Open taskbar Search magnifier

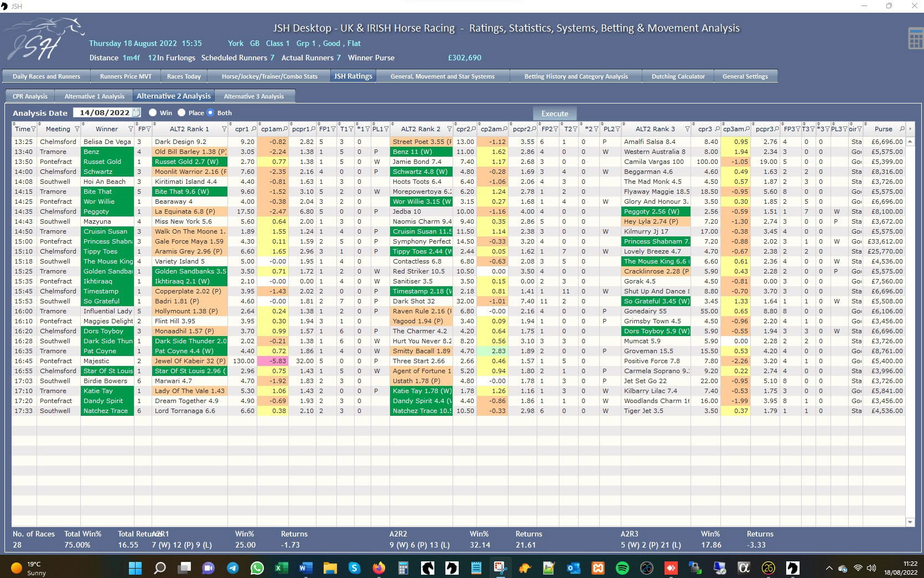pos(160,567)
